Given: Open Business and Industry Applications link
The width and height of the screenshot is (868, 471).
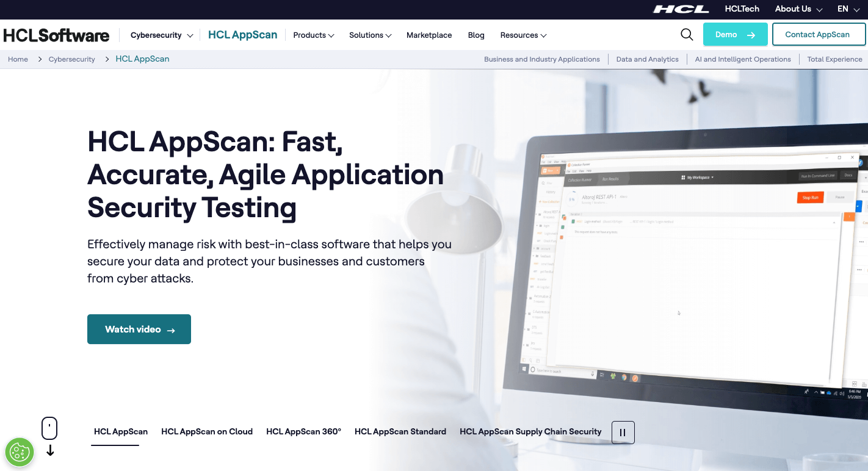Looking at the screenshot, I should tap(542, 59).
